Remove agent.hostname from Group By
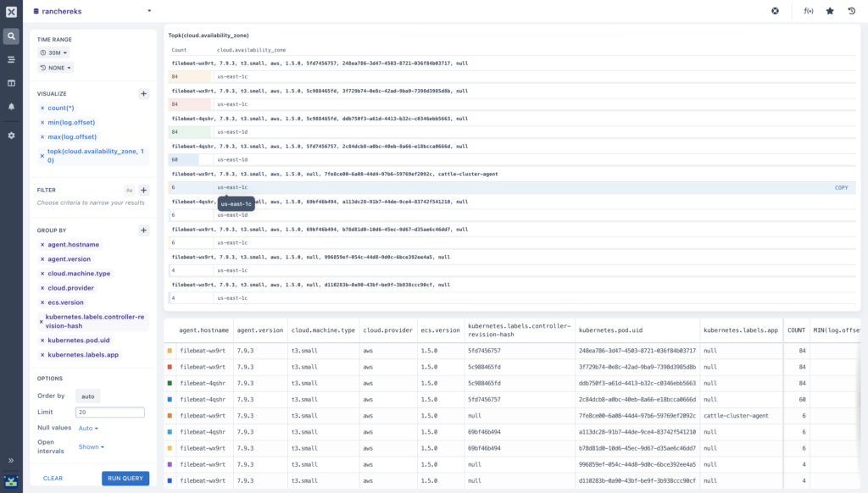Image resolution: width=868 pixels, height=493 pixels. click(42, 245)
